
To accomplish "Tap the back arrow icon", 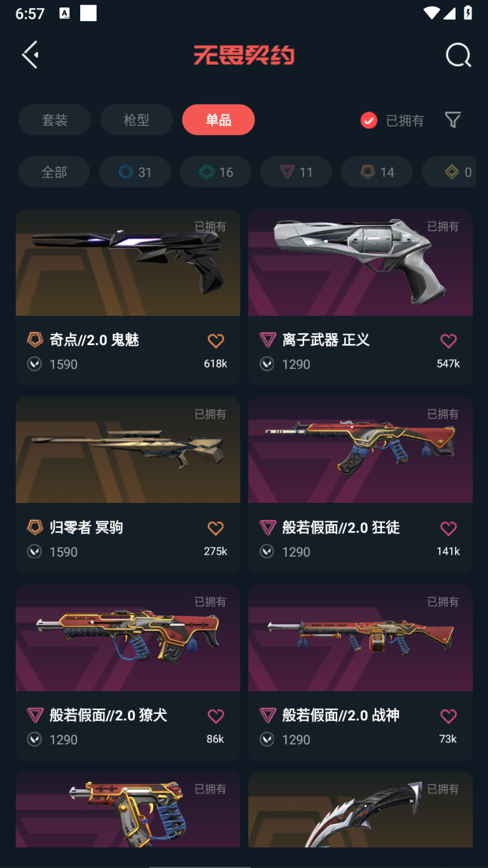I will [x=30, y=55].
